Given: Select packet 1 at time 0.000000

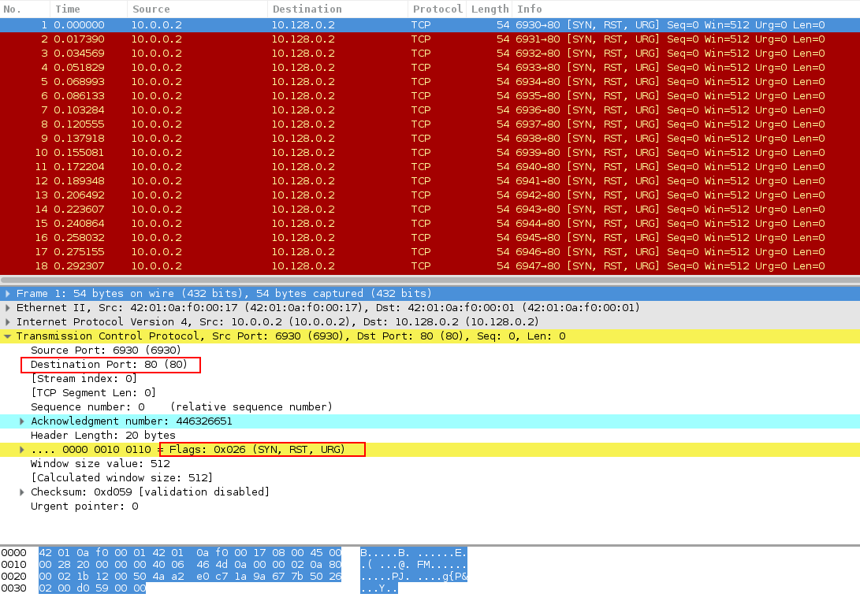Looking at the screenshot, I should click(430, 25).
